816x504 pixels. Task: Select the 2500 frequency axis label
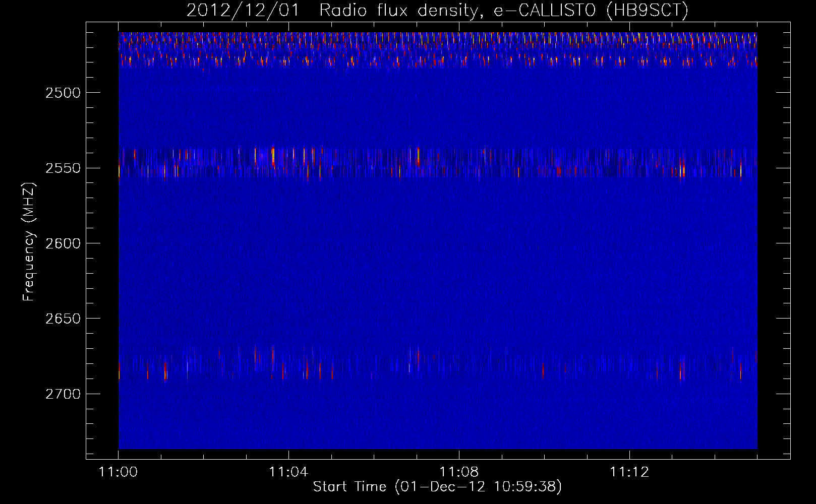coord(63,93)
